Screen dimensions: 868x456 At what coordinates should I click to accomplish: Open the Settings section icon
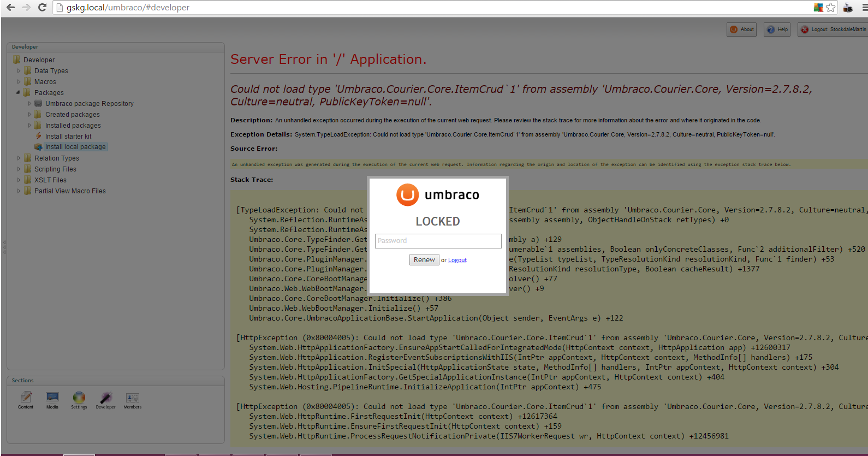click(x=79, y=400)
